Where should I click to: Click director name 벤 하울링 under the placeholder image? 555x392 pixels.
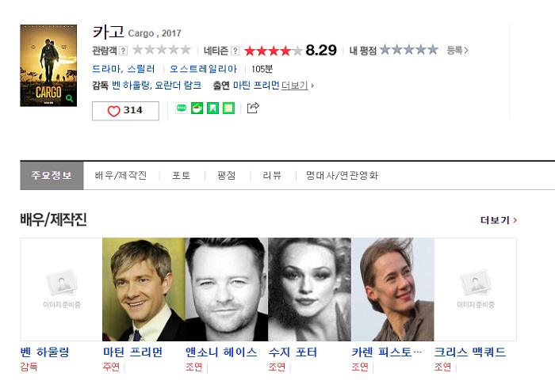point(44,352)
